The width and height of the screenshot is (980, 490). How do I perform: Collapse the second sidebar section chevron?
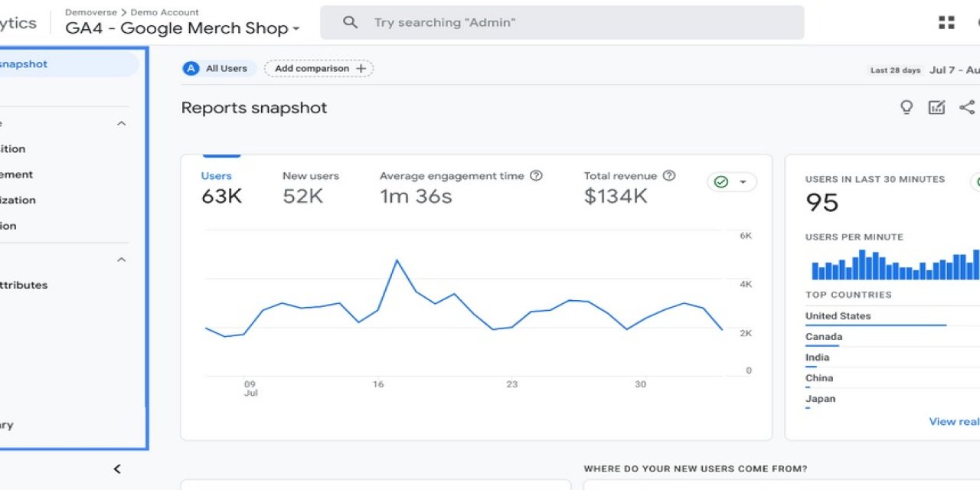[x=121, y=260]
